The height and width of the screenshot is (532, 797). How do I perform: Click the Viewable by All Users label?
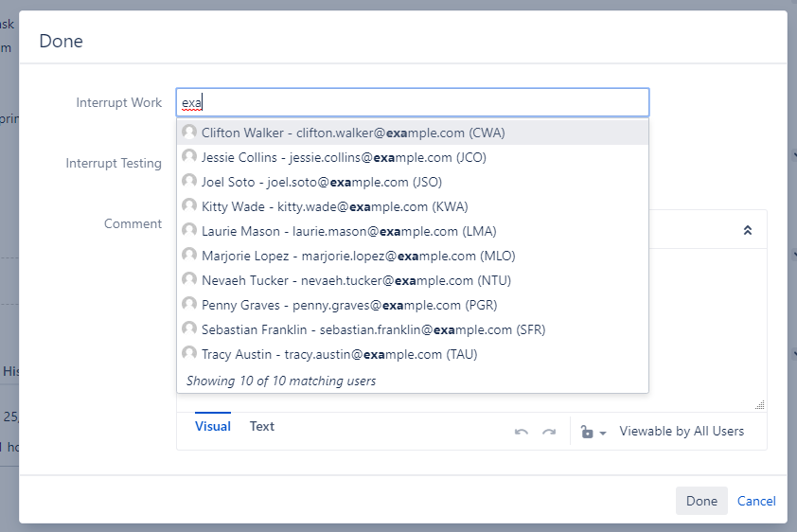(682, 431)
